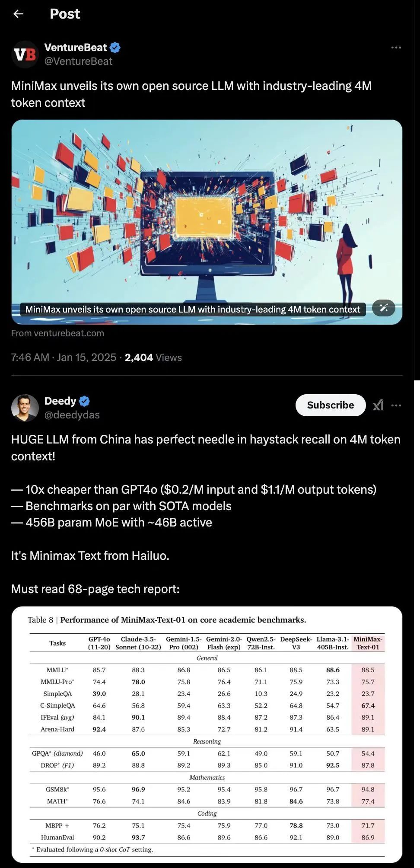Click the image edit sparkle icon

pos(384,308)
